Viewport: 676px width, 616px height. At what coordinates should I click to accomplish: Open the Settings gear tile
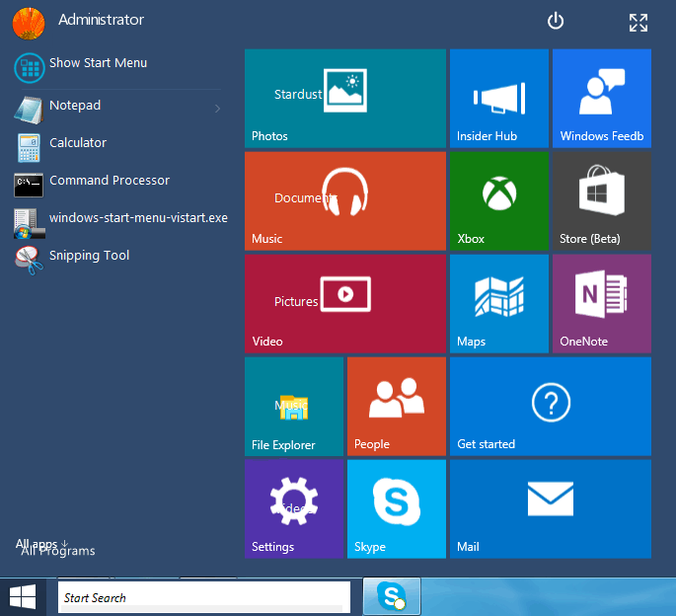pyautogui.click(x=294, y=509)
